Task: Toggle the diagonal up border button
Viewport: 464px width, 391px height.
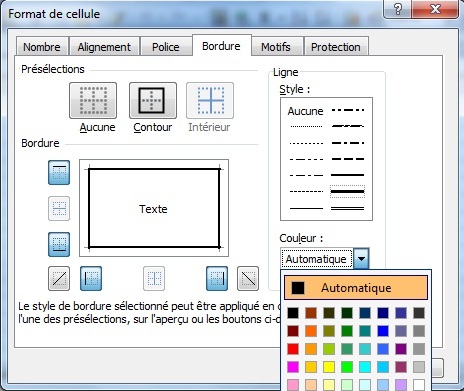Action: click(x=59, y=278)
